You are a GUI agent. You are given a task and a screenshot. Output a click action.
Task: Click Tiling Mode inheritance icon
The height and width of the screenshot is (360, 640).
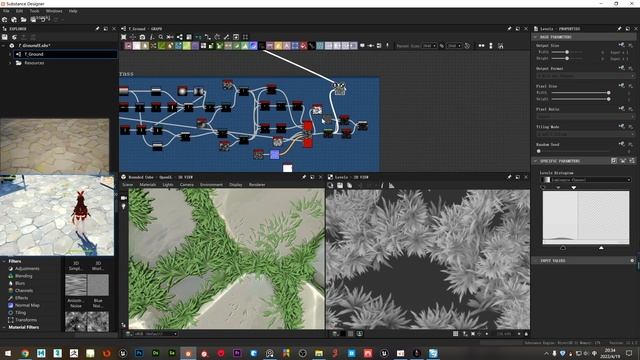(621, 126)
